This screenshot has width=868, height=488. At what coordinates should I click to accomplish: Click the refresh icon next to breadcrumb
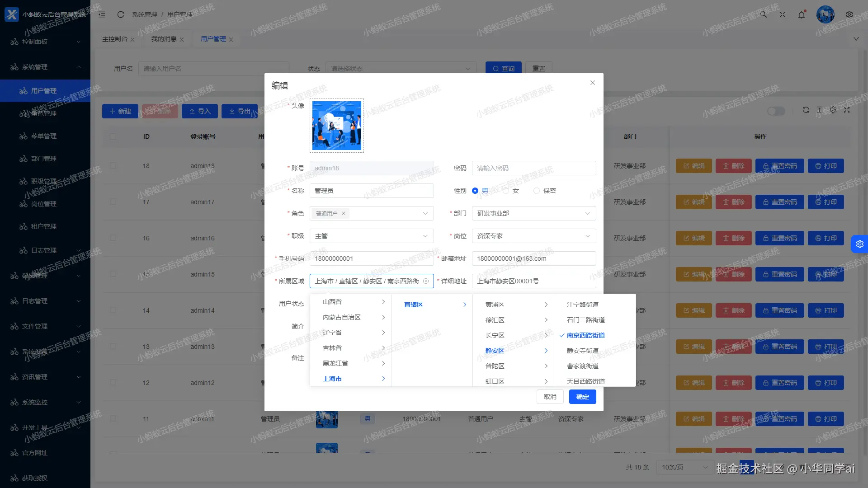click(x=121, y=14)
